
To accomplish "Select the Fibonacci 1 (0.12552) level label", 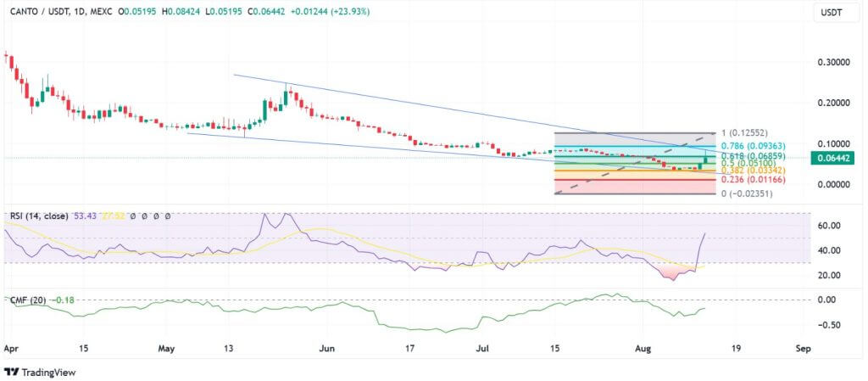I will coord(745,133).
